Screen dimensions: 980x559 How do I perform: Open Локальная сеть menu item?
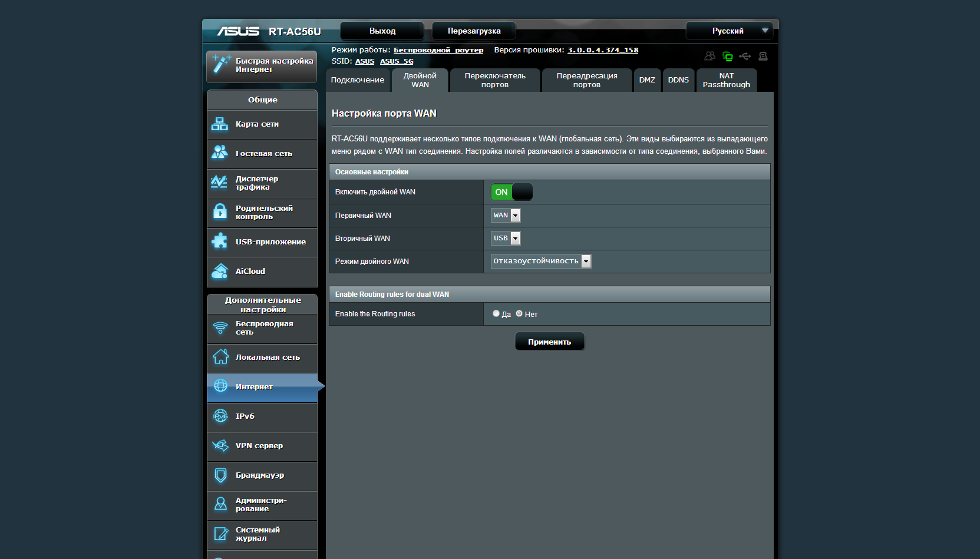click(x=262, y=358)
